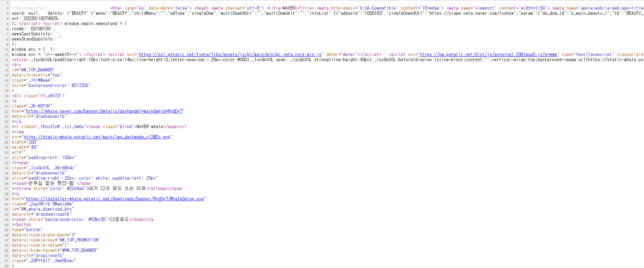644x268 pixels.
Task: Click the 눈부심 없는 편안~함 span text
Action: point(51,183)
